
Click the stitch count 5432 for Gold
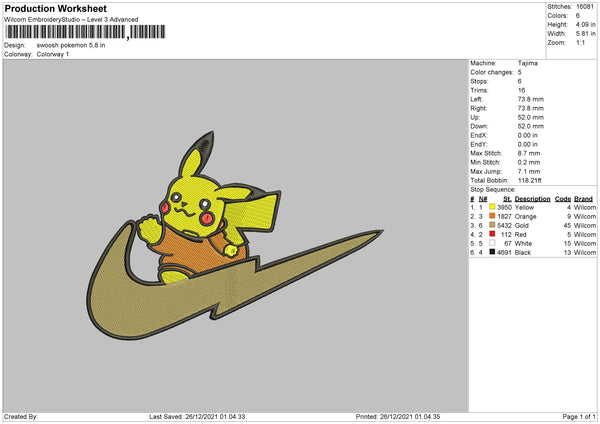[504, 226]
